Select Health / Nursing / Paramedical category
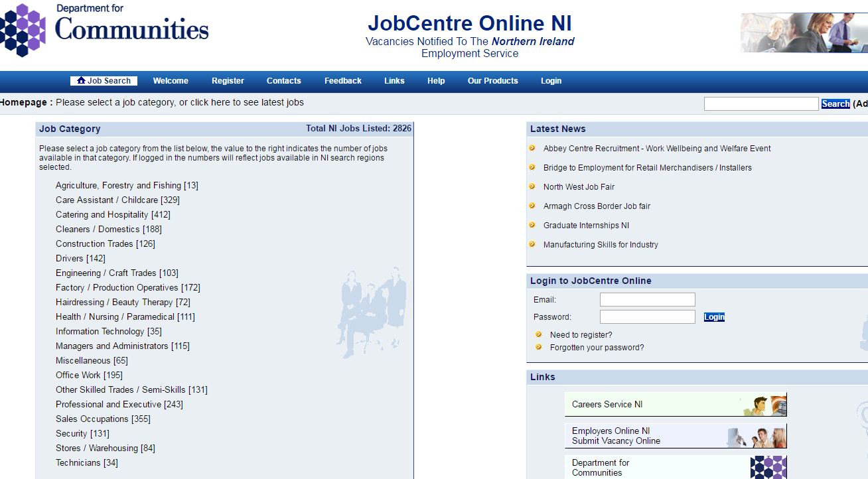Image resolution: width=868 pixels, height=479 pixels. [125, 316]
